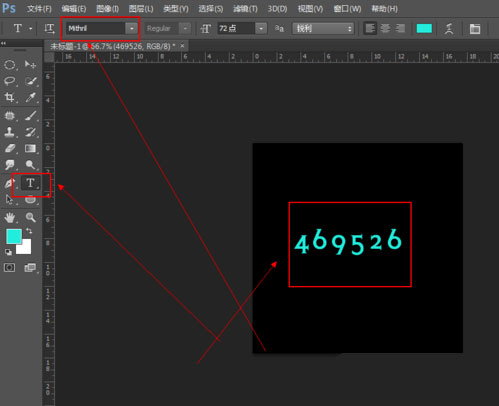
Task: Select the Horizontal Type tool
Action: (30, 183)
